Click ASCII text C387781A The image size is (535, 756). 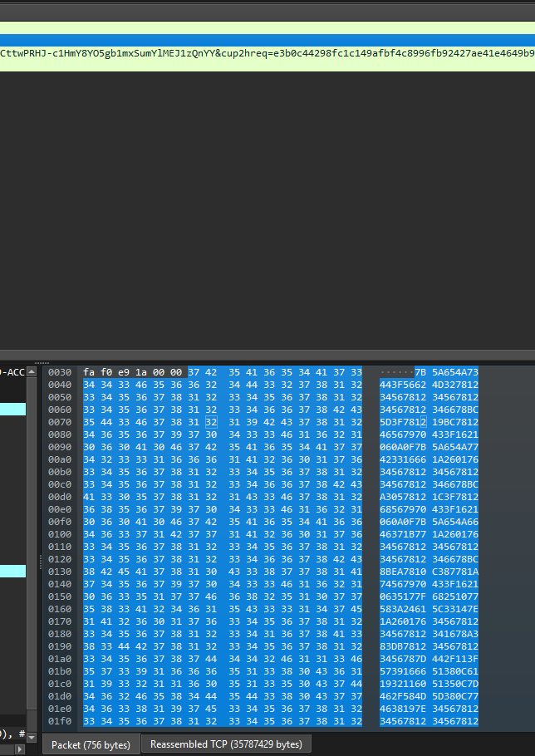pyautogui.click(x=455, y=572)
